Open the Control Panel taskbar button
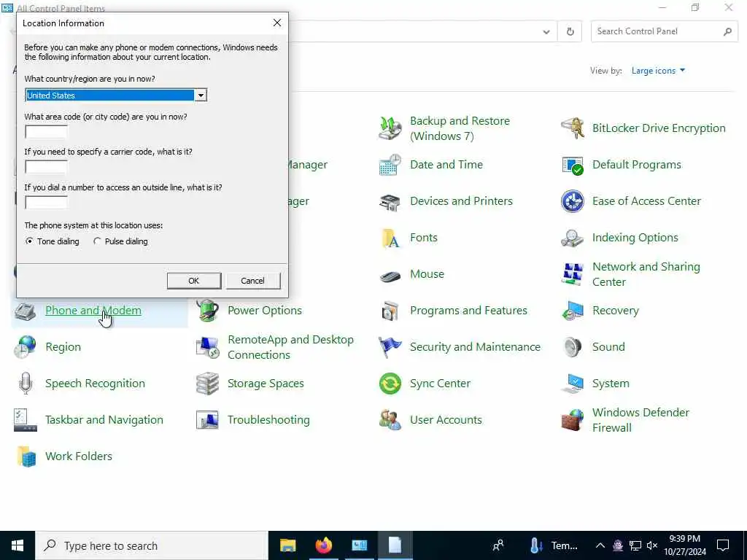 (x=359, y=545)
